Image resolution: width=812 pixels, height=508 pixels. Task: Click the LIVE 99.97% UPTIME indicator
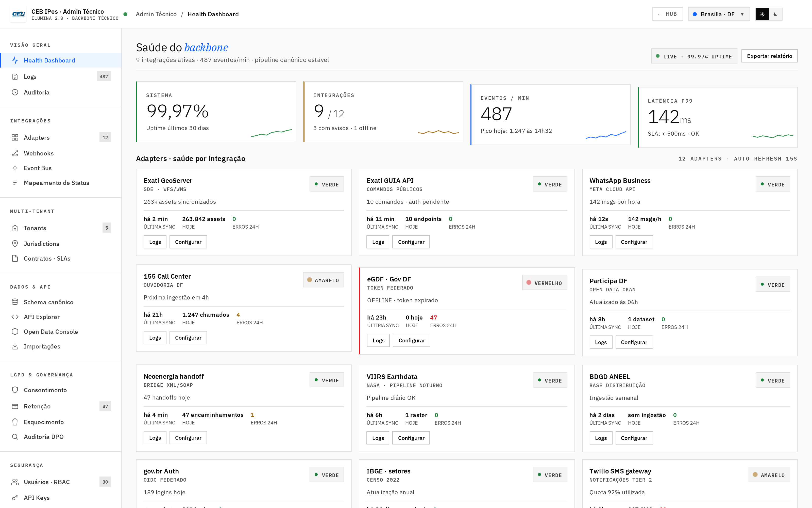(694, 56)
